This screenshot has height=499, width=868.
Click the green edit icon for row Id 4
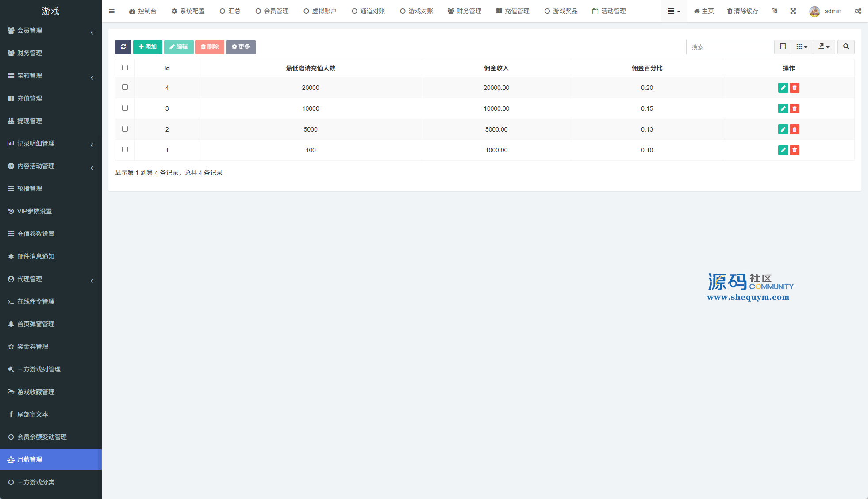coord(783,88)
